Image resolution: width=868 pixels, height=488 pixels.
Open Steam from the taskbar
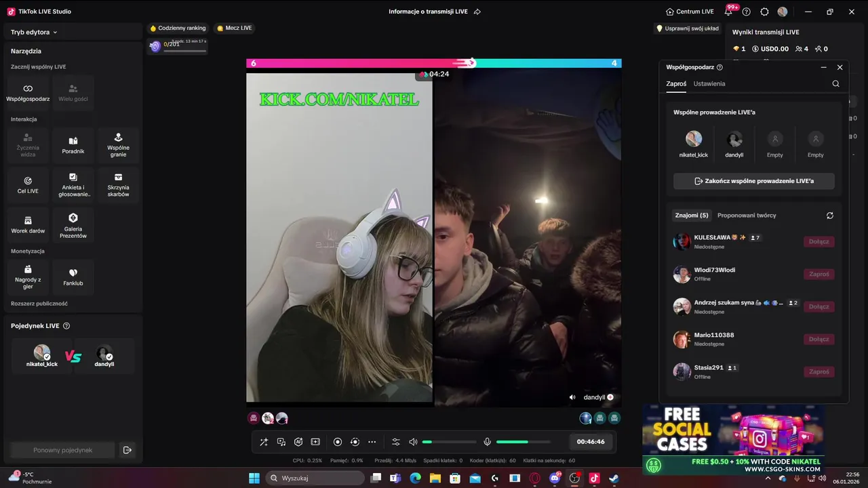coord(614,478)
